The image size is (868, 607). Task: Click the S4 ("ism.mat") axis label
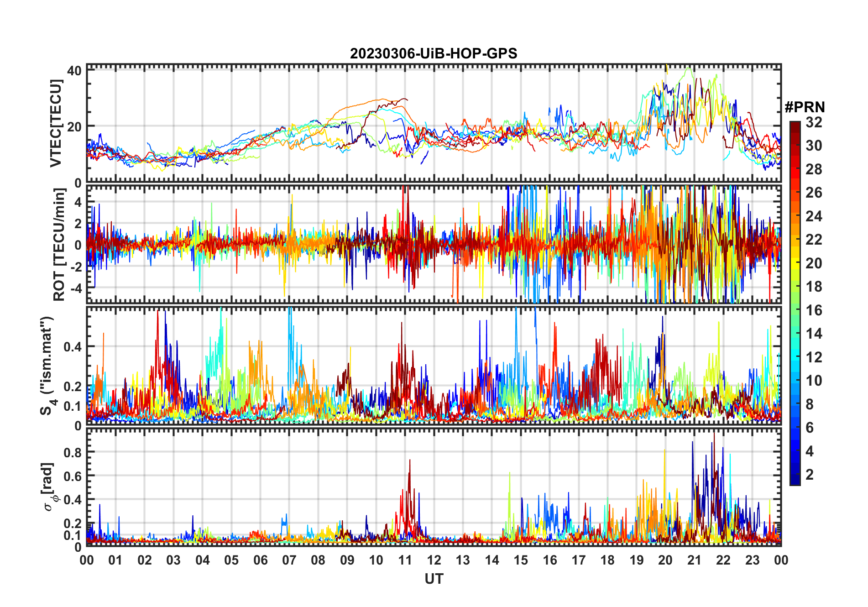point(48,366)
